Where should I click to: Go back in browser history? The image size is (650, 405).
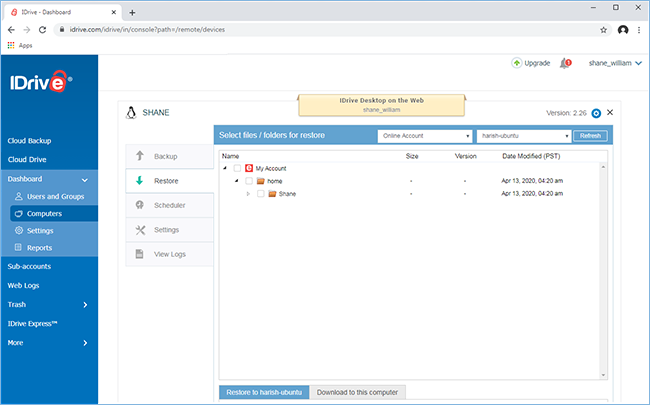(x=11, y=30)
